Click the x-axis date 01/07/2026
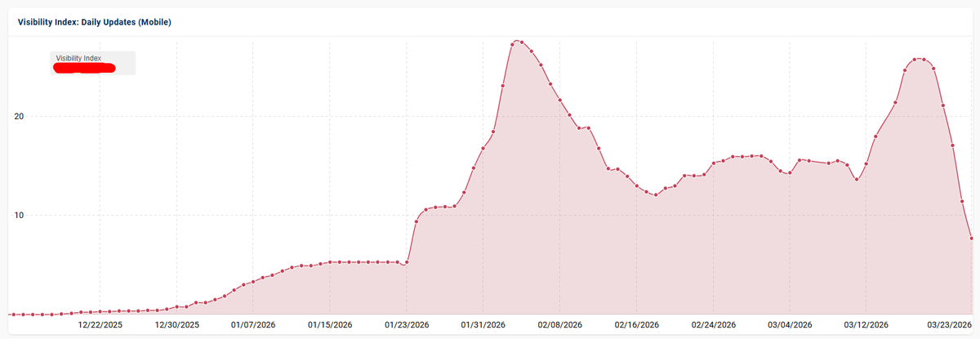 coord(253,324)
